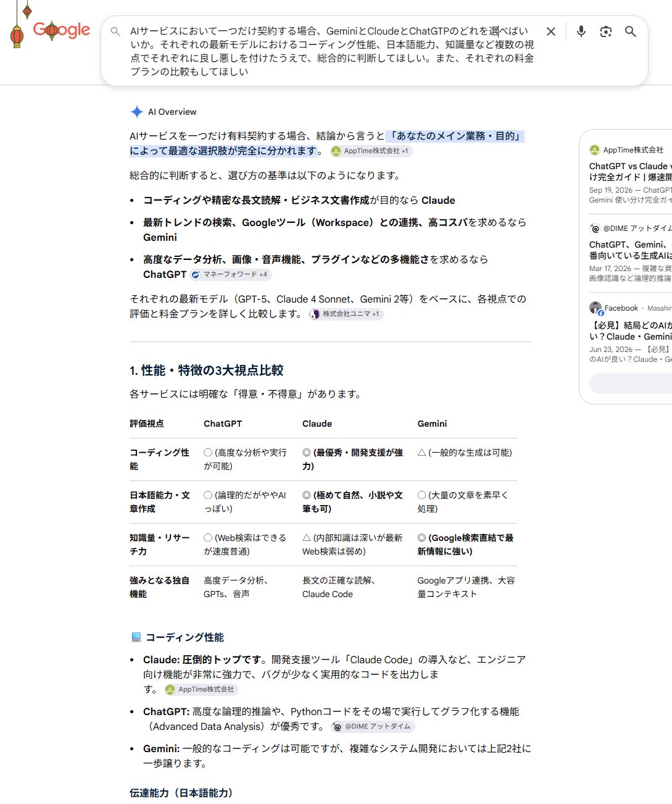Click the '日本語能力・文章作成' row label
The width and height of the screenshot is (672, 804).
160,502
